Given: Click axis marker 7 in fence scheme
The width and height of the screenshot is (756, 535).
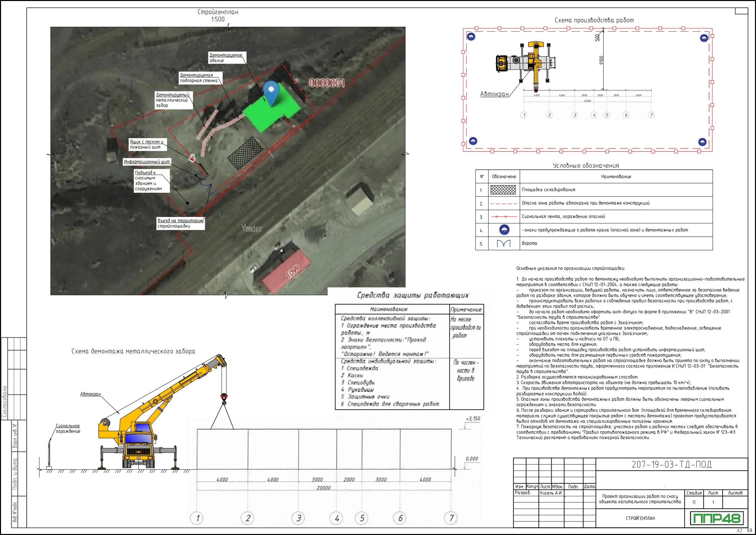Looking at the screenshot, I should pos(451,518).
